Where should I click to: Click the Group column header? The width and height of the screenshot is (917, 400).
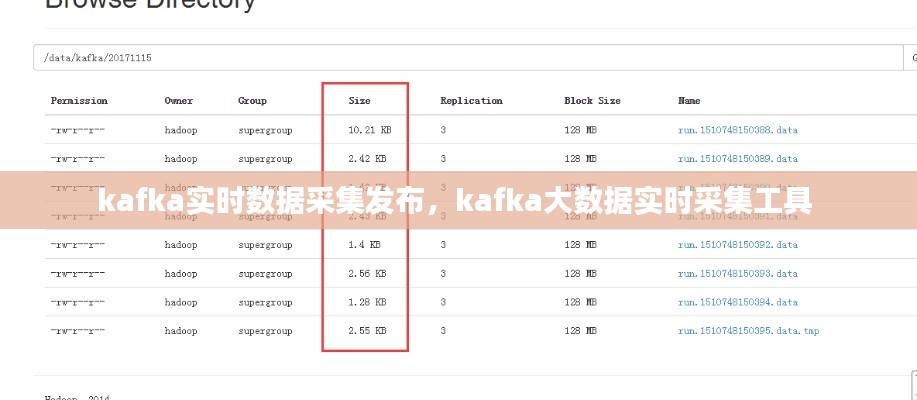pos(252,101)
